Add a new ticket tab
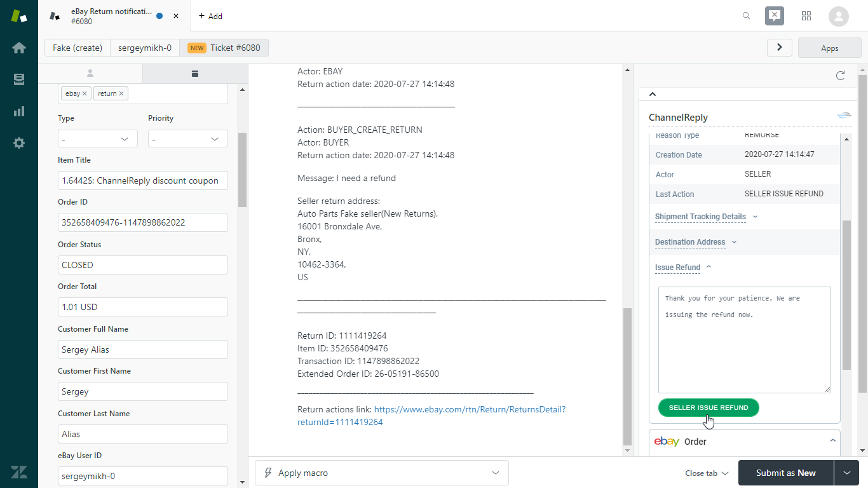 [210, 16]
